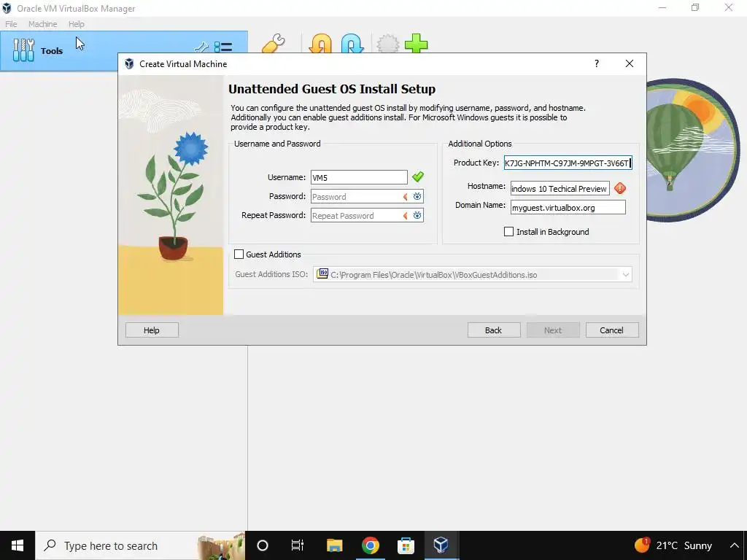The height and width of the screenshot is (560, 747).
Task: Click the Preferences wrench toolbar icon
Action: click(x=274, y=44)
